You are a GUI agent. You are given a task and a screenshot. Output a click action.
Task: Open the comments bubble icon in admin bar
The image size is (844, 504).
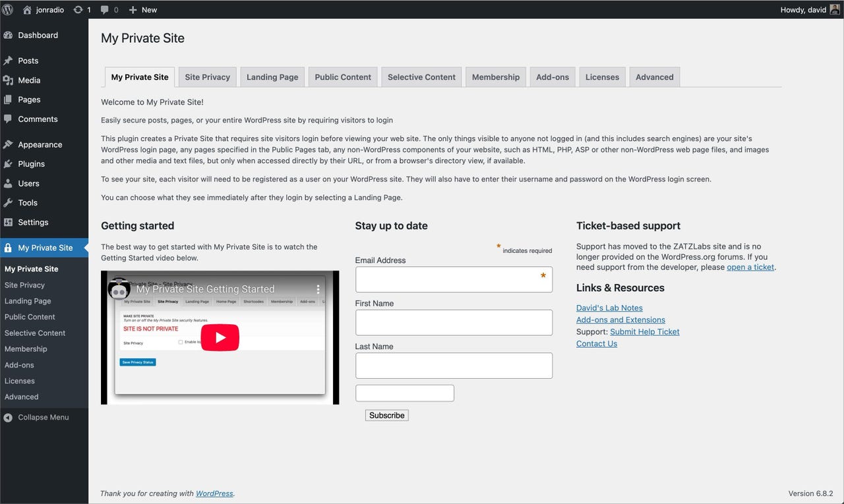tap(105, 10)
